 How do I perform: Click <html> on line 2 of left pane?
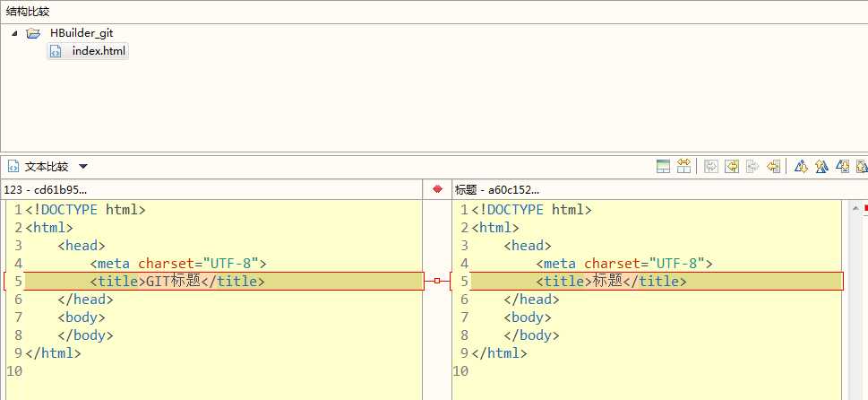click(49, 228)
